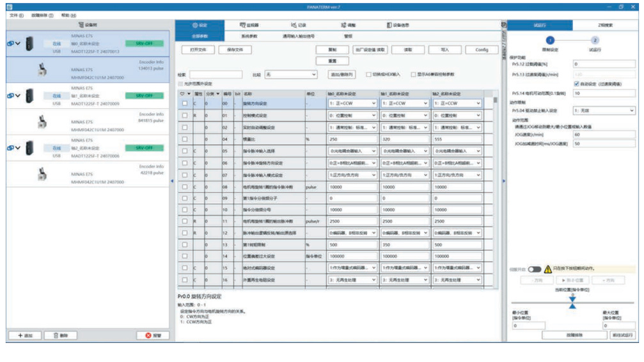
Task: Switch to general I/O signal sub-tab
Action: (299, 36)
